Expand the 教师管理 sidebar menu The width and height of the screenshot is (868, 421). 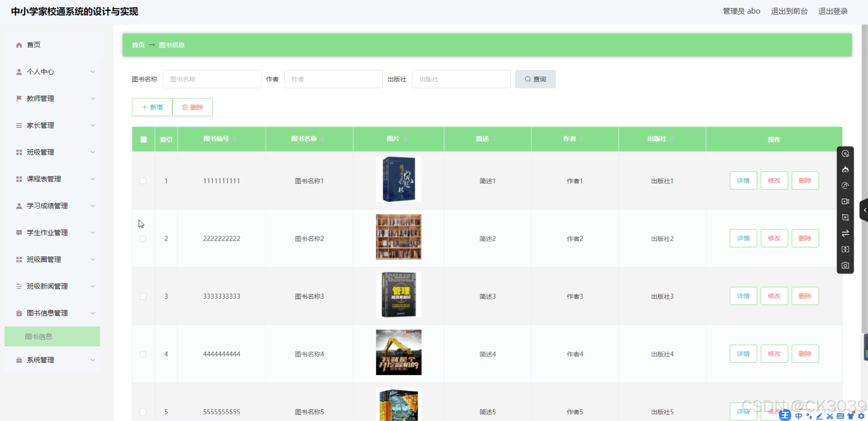54,98
